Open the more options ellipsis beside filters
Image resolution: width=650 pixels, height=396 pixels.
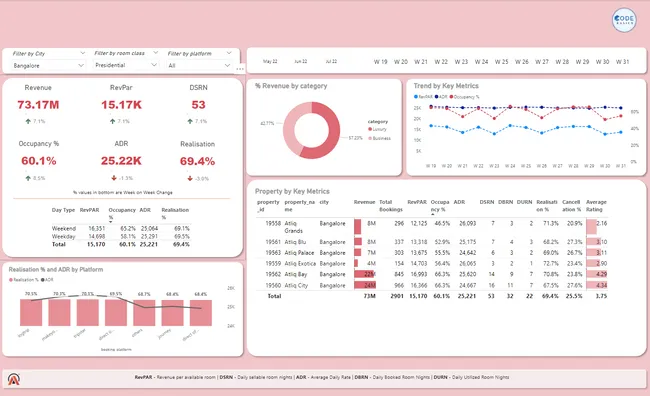(x=240, y=69)
